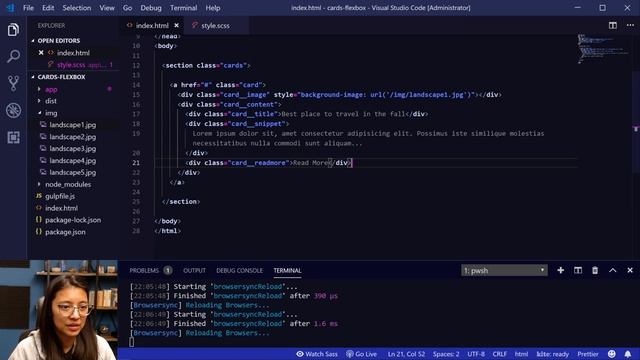The width and height of the screenshot is (640, 360).
Task: Switch to the Problems panel tab
Action: pyautogui.click(x=144, y=270)
